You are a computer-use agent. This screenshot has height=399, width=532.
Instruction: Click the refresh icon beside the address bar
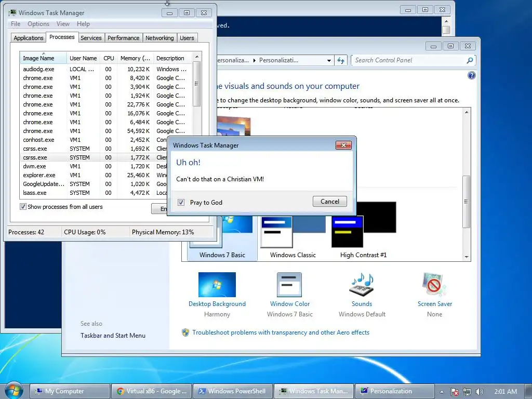(341, 60)
